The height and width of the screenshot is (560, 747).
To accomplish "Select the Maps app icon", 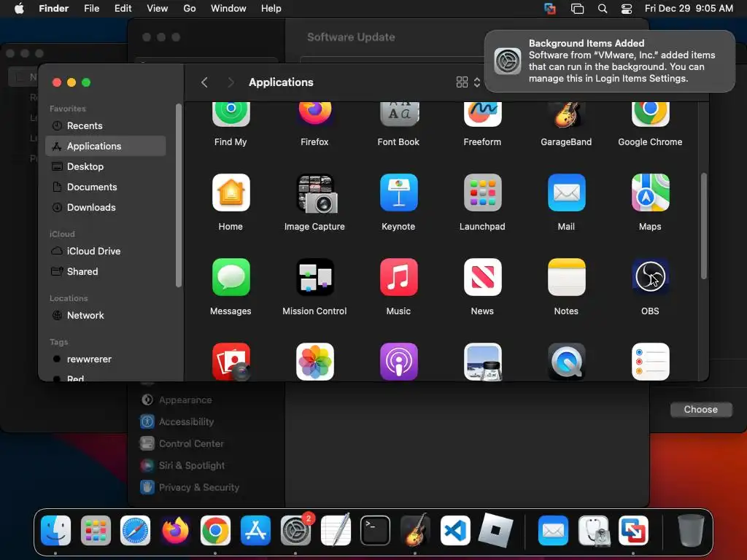I will (650, 192).
